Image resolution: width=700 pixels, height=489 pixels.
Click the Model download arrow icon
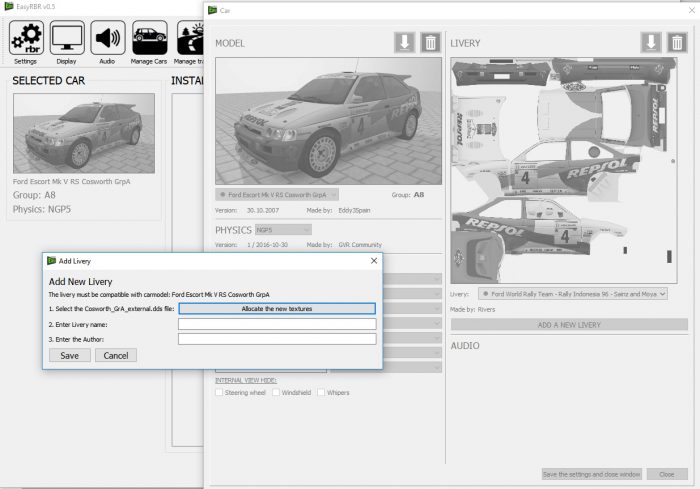click(404, 42)
